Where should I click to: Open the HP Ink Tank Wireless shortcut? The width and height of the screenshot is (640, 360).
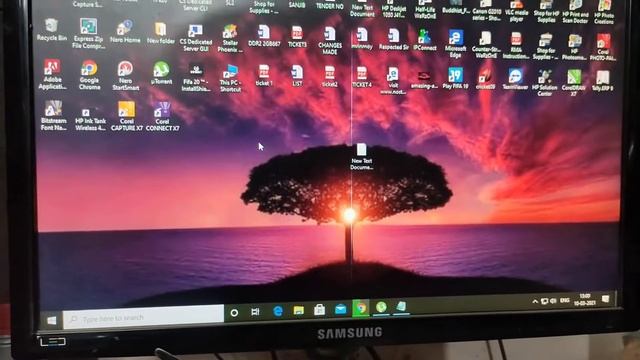(90, 120)
